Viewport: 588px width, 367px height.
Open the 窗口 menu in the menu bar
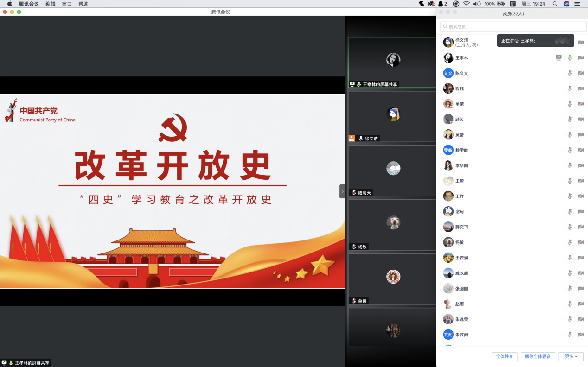point(67,4)
